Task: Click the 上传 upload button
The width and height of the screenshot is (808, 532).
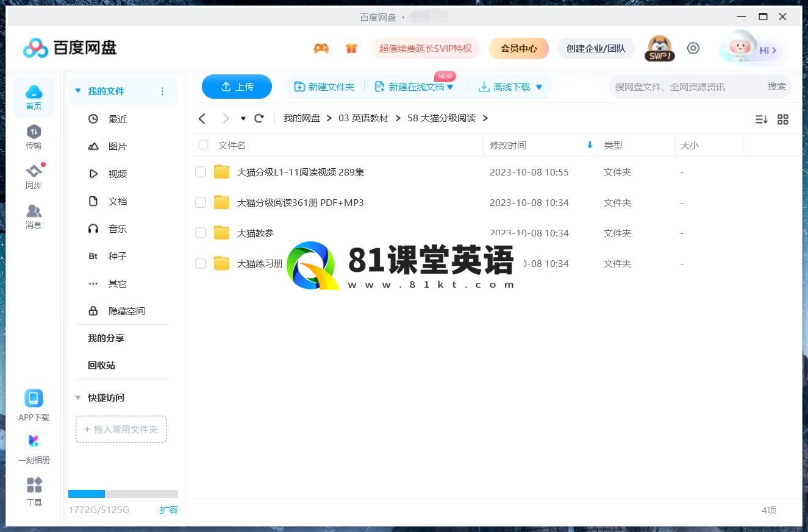Action: [x=237, y=87]
